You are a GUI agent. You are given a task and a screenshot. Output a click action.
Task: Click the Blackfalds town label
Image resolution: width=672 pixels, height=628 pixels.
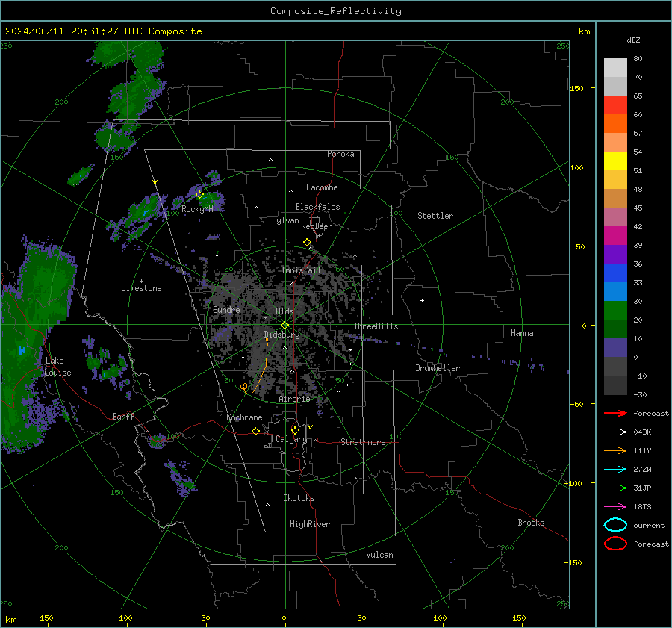point(317,207)
